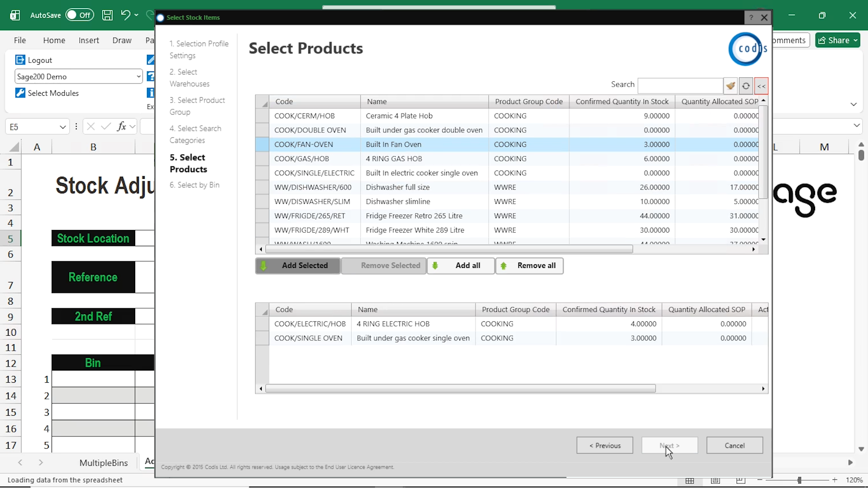Refresh the product list with the refresh icon
The height and width of the screenshot is (488, 868).
pos(745,86)
